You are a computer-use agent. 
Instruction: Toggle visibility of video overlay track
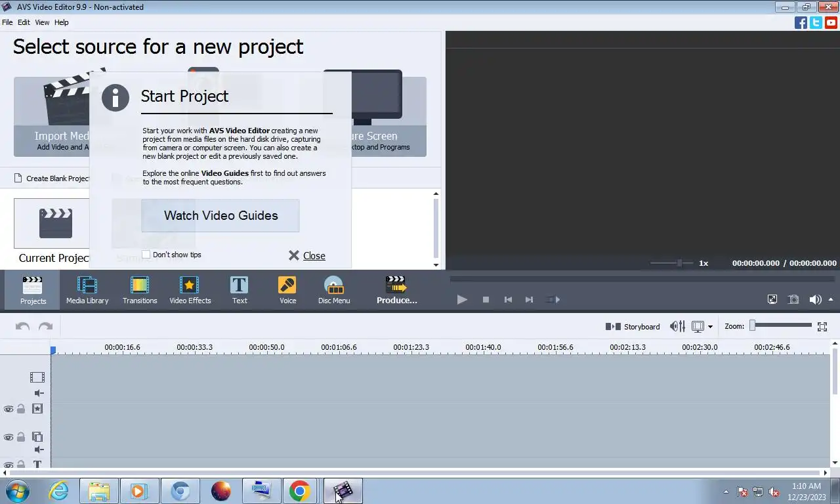point(9,437)
